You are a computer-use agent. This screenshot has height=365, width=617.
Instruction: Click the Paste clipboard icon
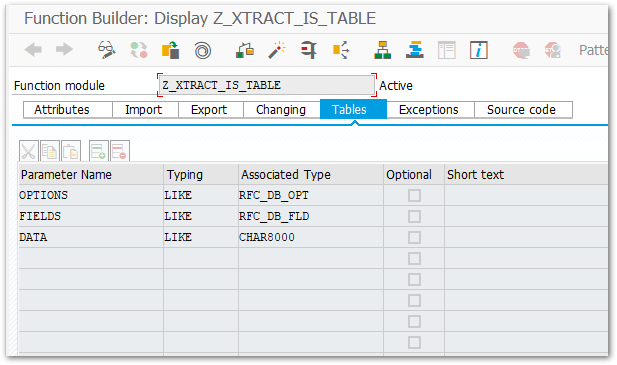(x=71, y=151)
